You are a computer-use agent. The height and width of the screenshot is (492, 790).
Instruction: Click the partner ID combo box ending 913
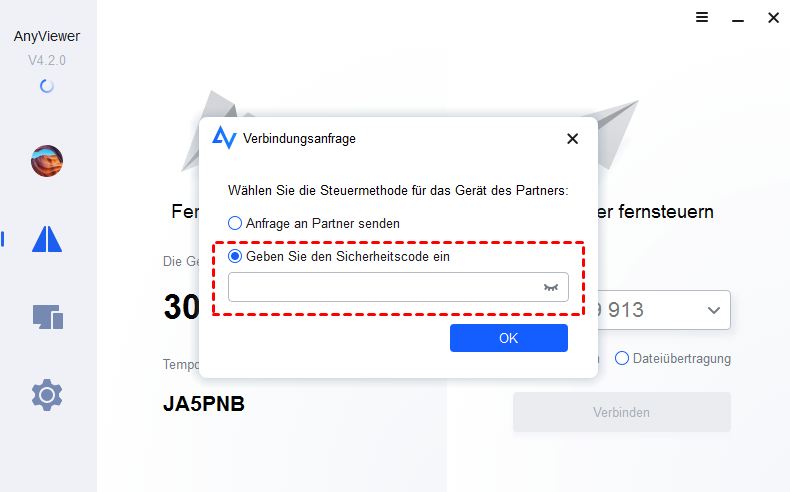pyautogui.click(x=664, y=310)
